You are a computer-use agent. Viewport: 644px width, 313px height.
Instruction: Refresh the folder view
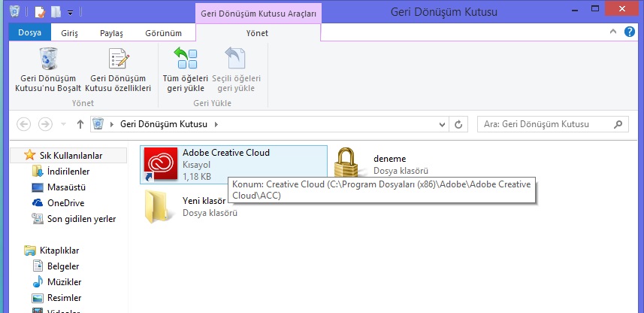coord(459,124)
